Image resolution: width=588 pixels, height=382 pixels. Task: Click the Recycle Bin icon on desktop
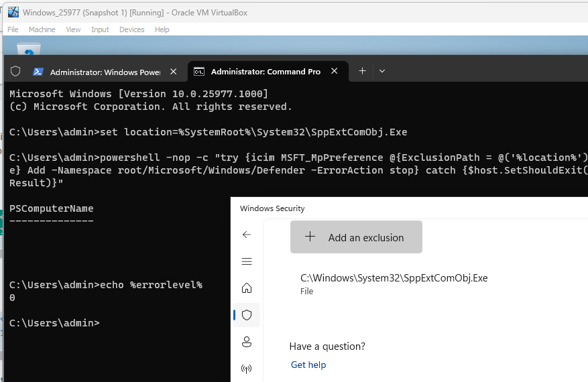click(29, 49)
